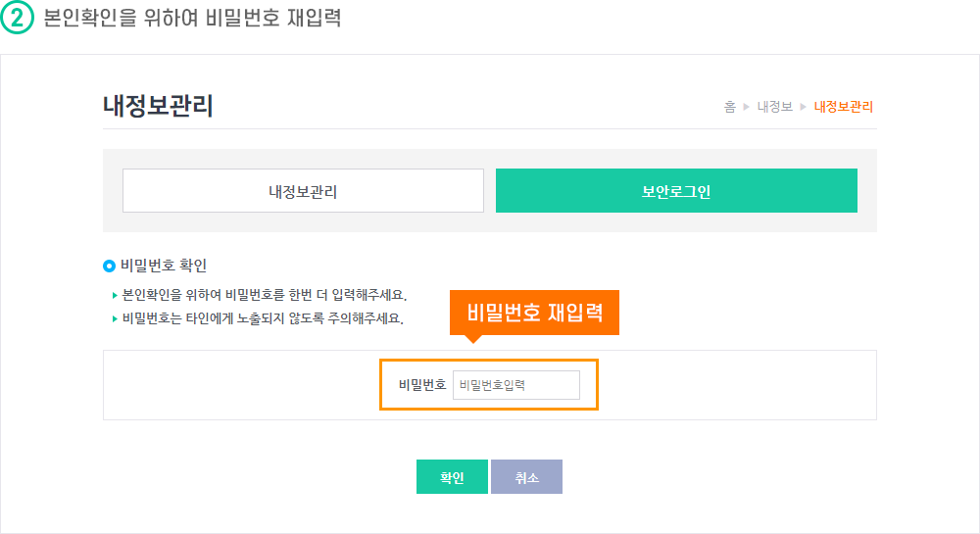Click the 본인확인을 위하여 비밀번호 재입력 step heading
Image resolution: width=980 pixels, height=534 pixels.
pos(192,18)
